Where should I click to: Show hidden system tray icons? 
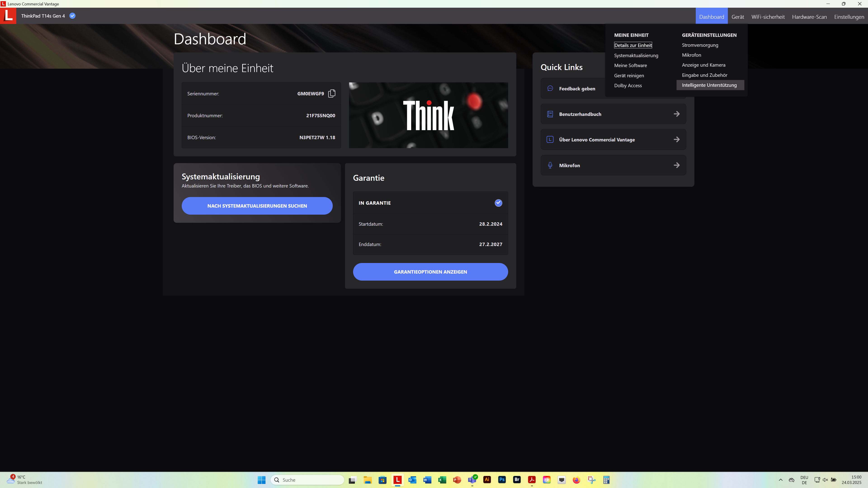pos(780,480)
